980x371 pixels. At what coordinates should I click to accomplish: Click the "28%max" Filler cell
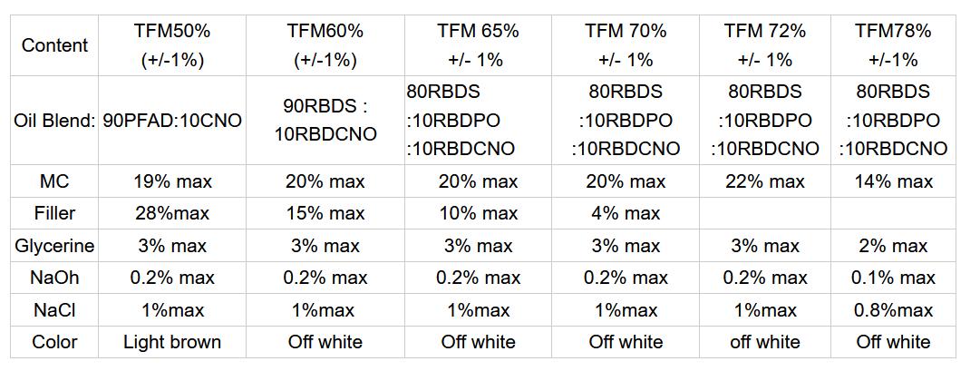tap(172, 214)
